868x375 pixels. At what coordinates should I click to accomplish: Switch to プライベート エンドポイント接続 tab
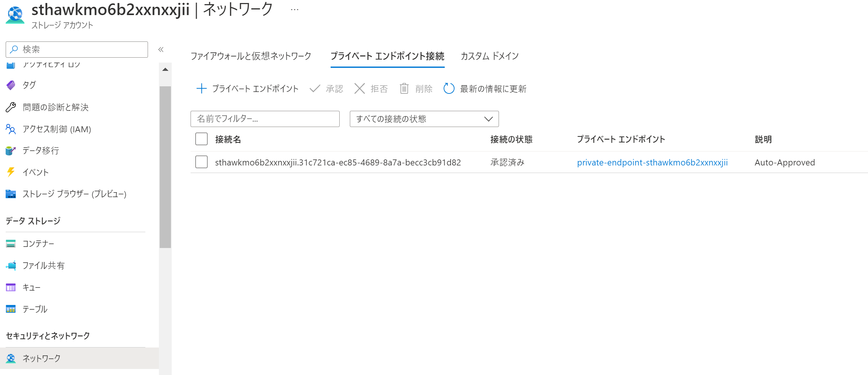point(387,56)
